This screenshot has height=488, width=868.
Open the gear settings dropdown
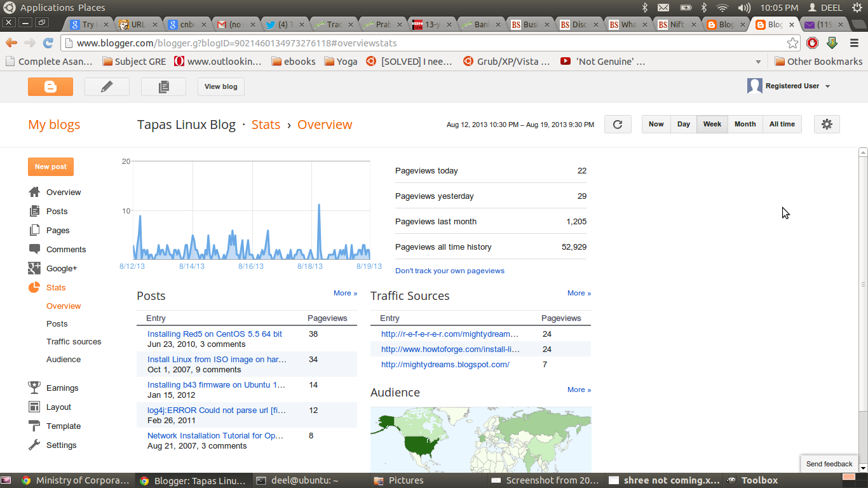827,124
